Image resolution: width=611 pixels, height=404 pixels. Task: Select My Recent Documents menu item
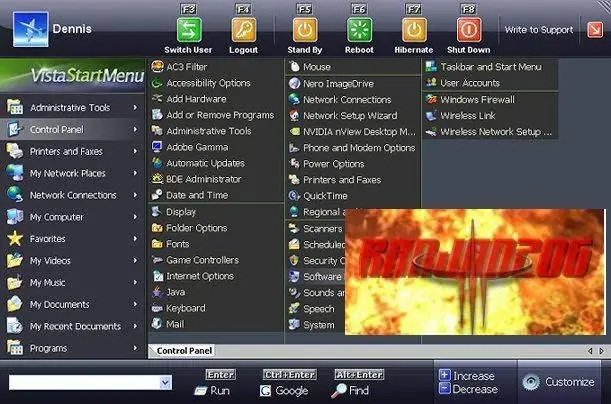point(72,326)
